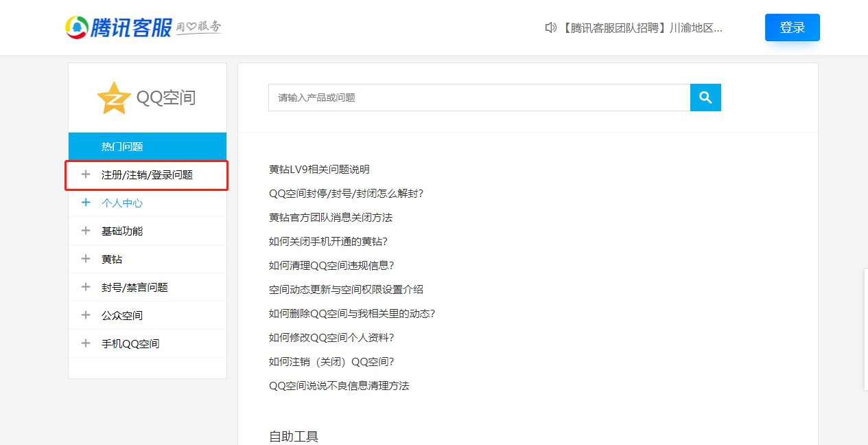Open 如何关闭手机开通的黄钻 article
The height and width of the screenshot is (445, 868).
[329, 242]
